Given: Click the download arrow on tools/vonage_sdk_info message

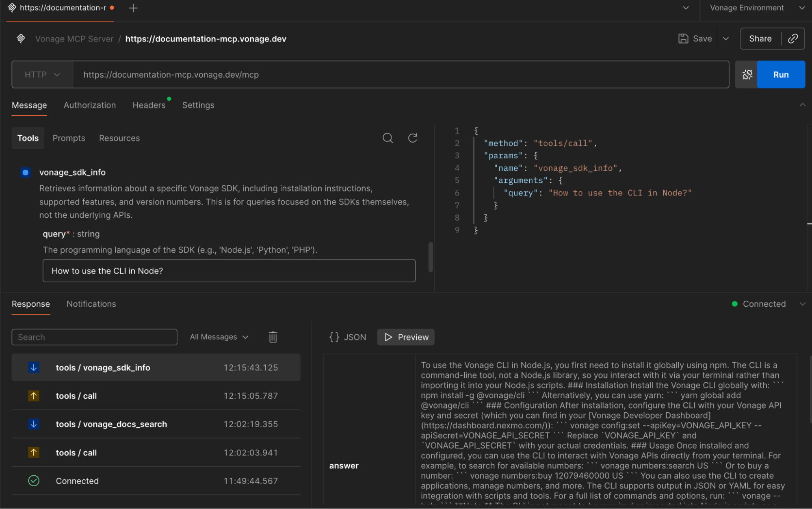Looking at the screenshot, I should [34, 367].
